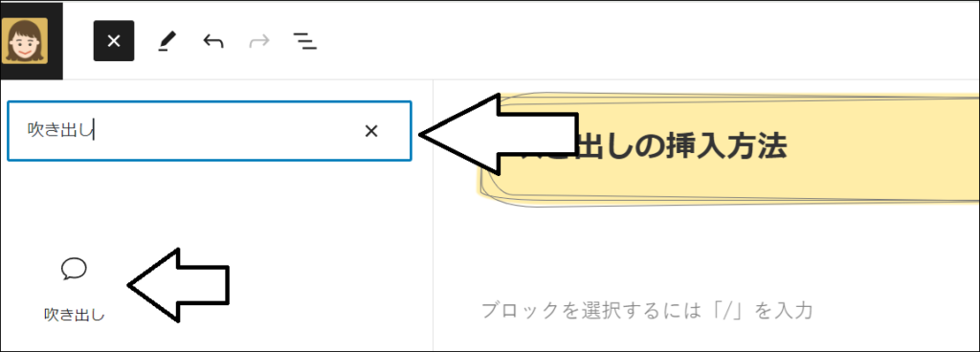980x352 pixels.
Task: Select the 吹き出し block label in results
Action: tap(75, 315)
